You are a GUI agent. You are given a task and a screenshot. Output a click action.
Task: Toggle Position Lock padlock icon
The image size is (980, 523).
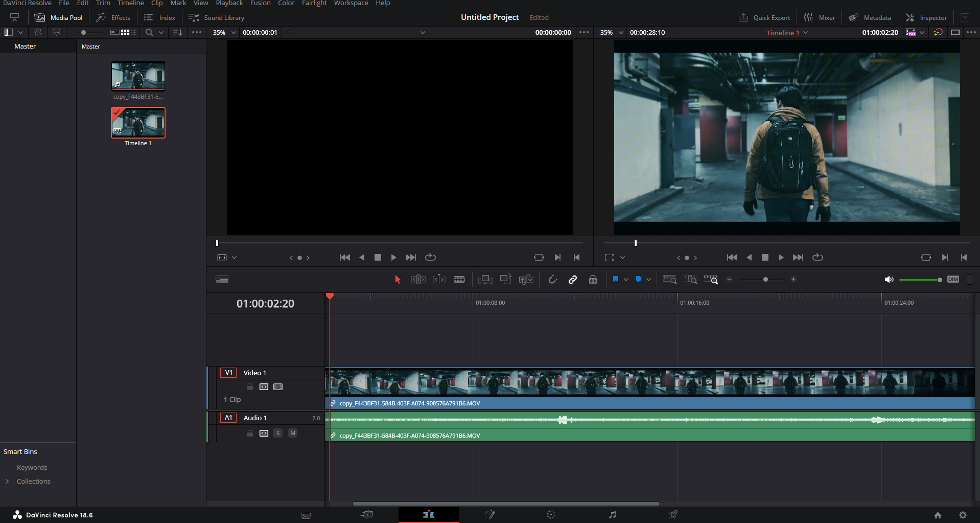click(593, 279)
